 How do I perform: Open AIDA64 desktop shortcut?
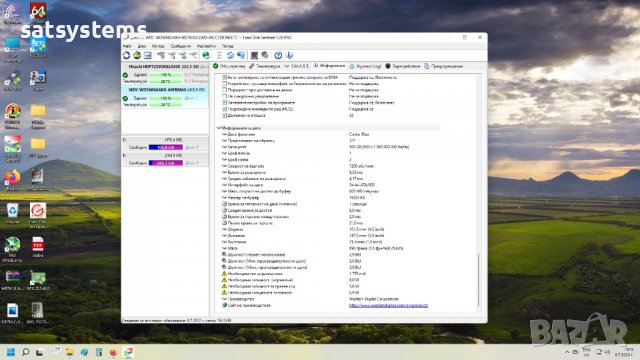[38, 12]
